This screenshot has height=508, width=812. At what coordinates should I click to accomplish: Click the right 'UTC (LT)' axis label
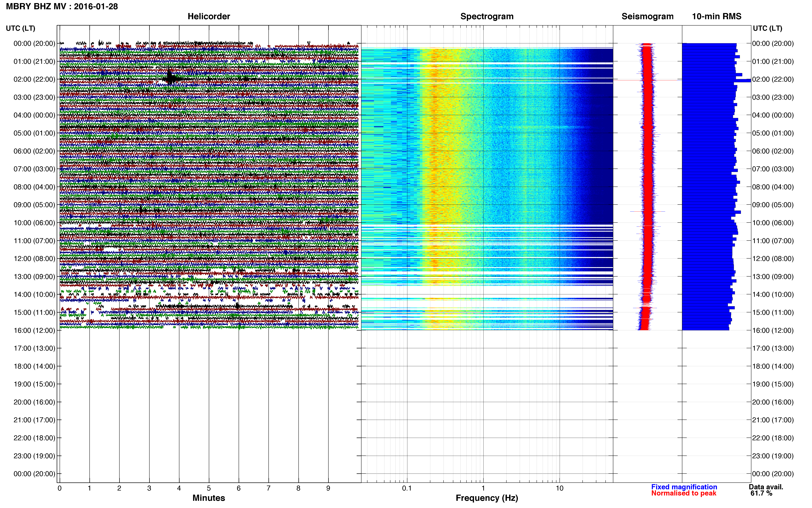point(767,28)
